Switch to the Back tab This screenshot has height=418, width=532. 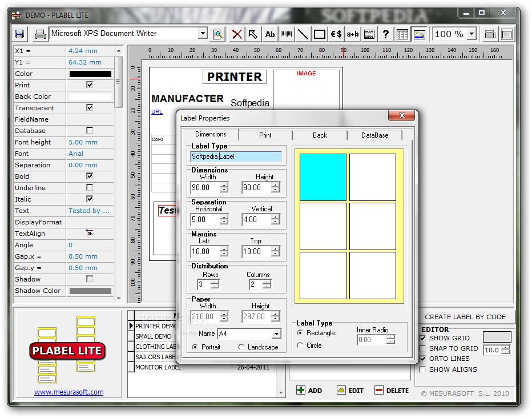320,135
